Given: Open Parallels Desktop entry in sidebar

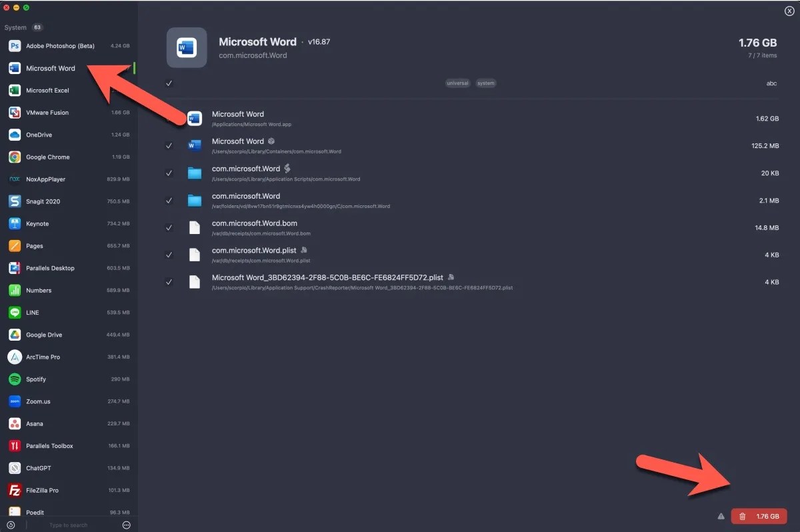Looking at the screenshot, I should [69, 268].
